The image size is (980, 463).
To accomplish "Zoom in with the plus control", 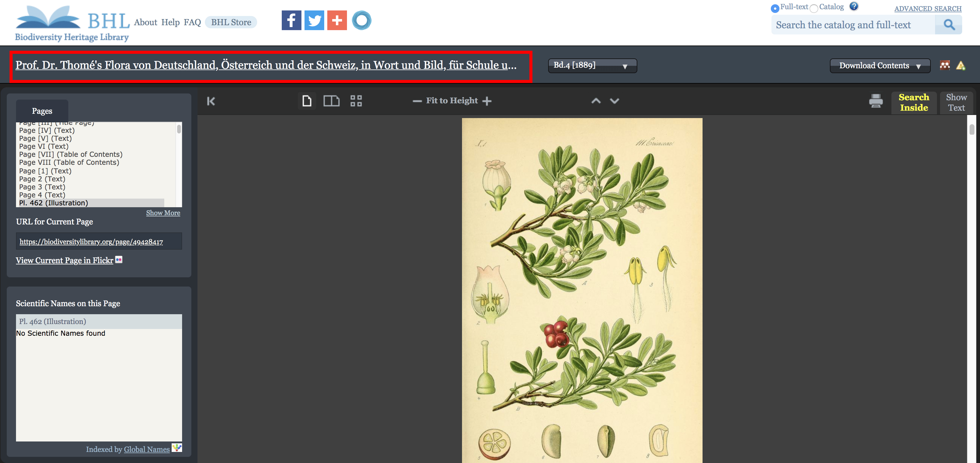I will point(487,101).
